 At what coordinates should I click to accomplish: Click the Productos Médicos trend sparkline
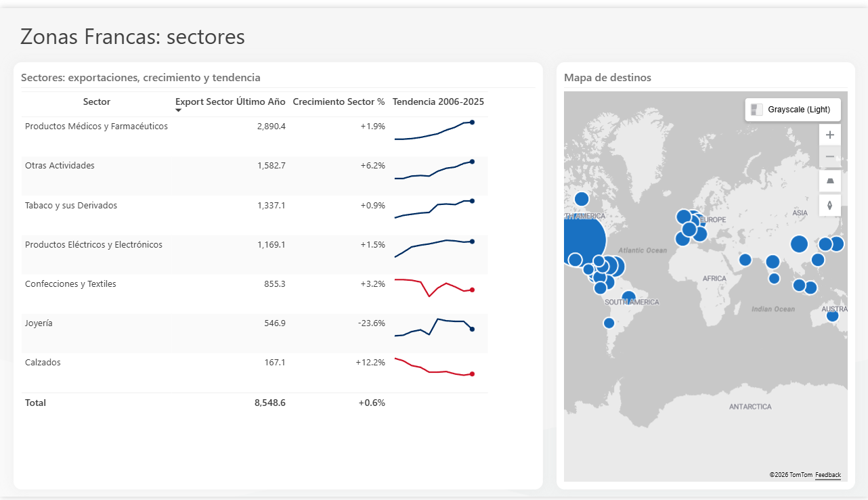point(434,130)
